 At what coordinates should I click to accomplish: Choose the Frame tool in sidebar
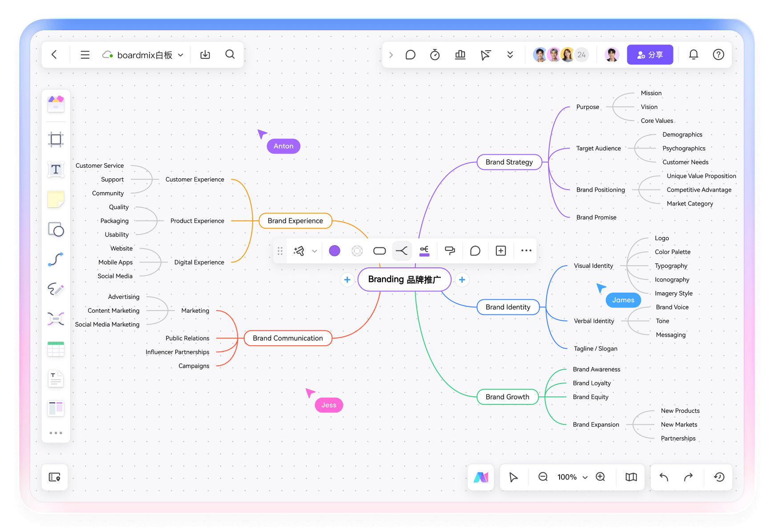[56, 139]
